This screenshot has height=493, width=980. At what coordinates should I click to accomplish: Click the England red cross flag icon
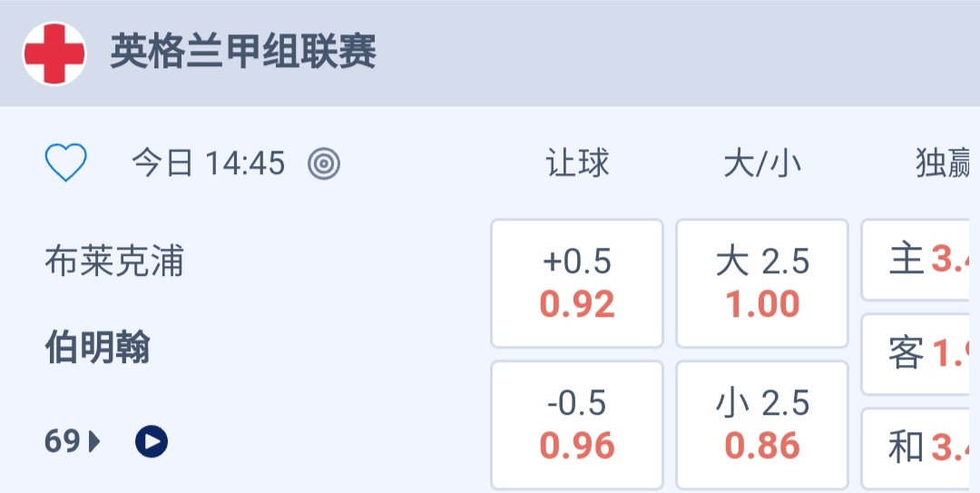point(54,54)
